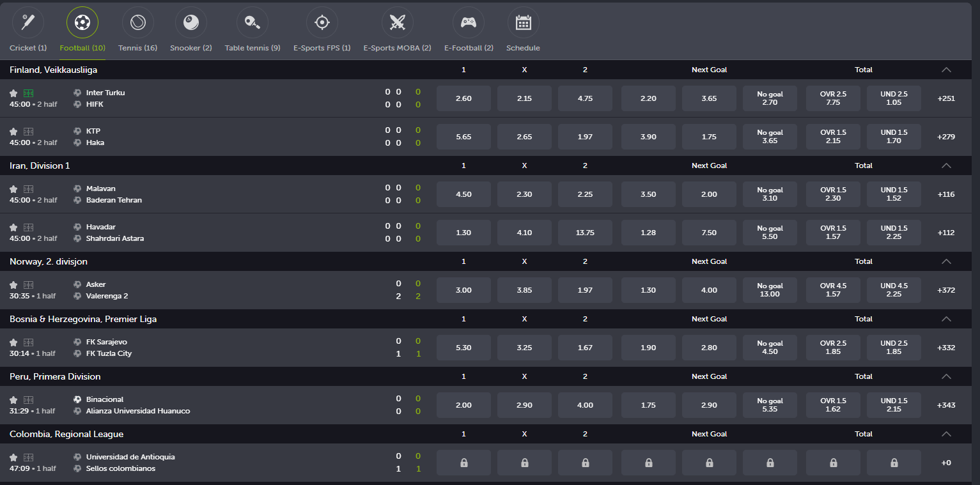
Task: Favorite the Inter Turku vs HIFK match
Action: (13, 93)
